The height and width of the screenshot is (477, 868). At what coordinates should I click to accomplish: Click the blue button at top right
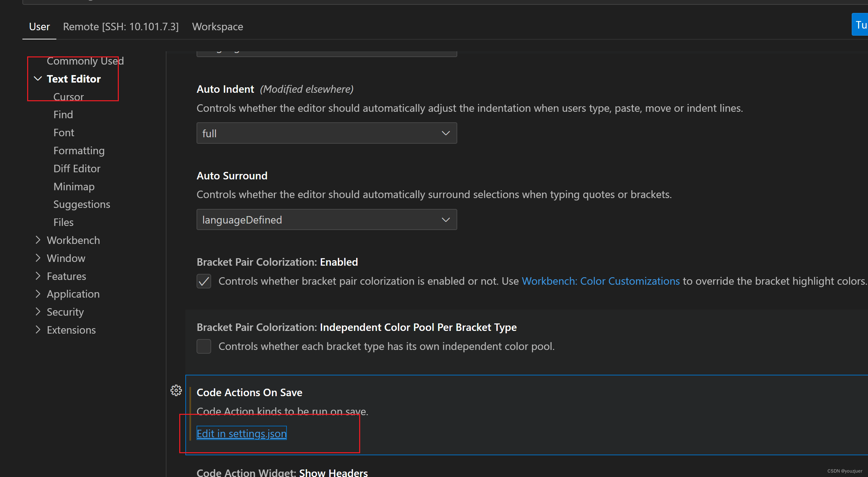tap(860, 25)
